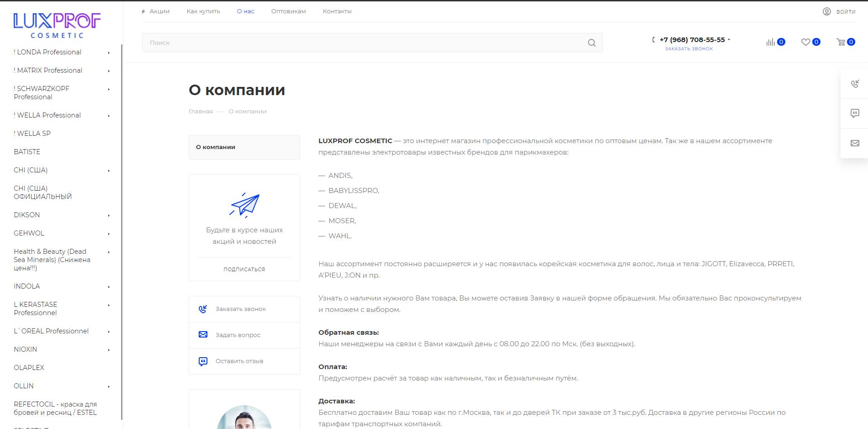Click phone icon beside Заказать звонок

[203, 309]
